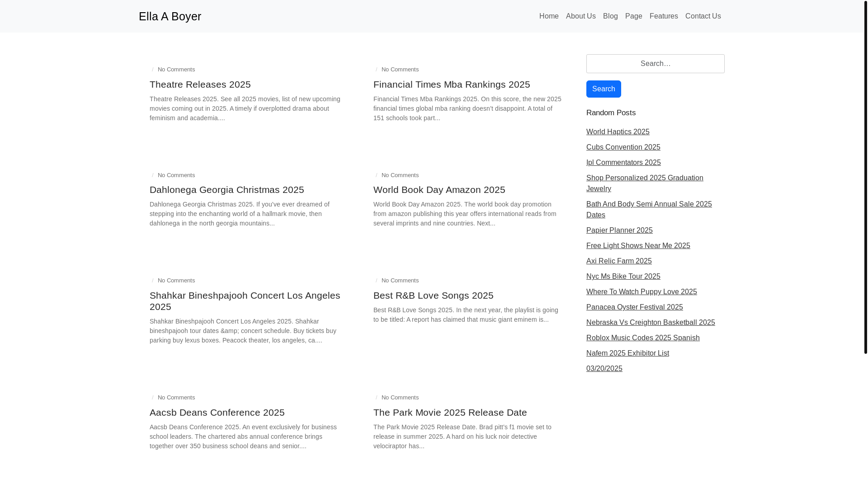Click No Comments above Dahlonega Georgia Christmas
Image resolution: width=868 pixels, height=488 pixels.
(x=176, y=175)
